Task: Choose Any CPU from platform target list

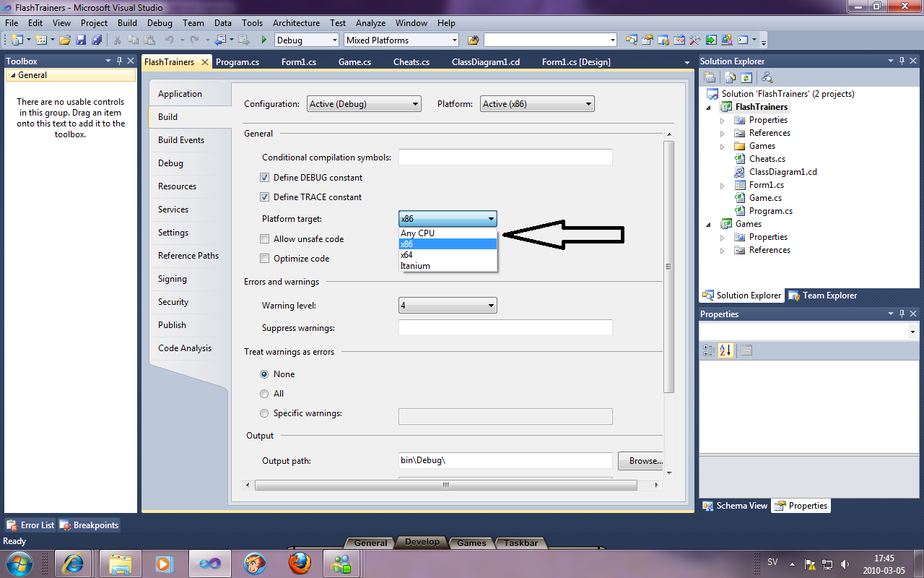Action: pyautogui.click(x=418, y=233)
